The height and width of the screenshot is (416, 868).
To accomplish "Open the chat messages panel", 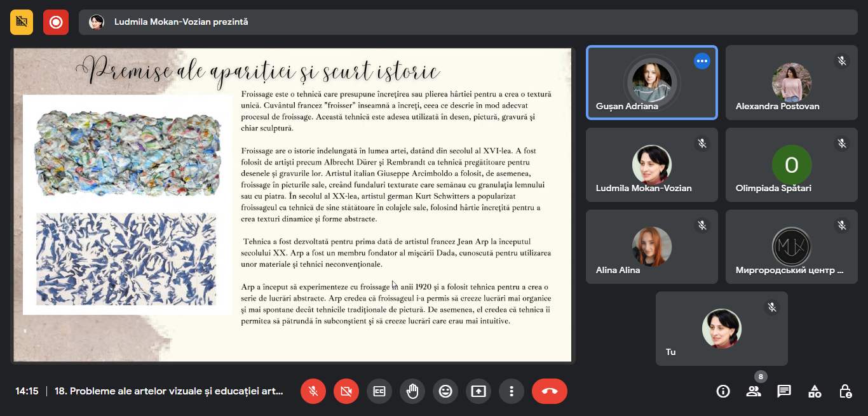I will click(784, 391).
